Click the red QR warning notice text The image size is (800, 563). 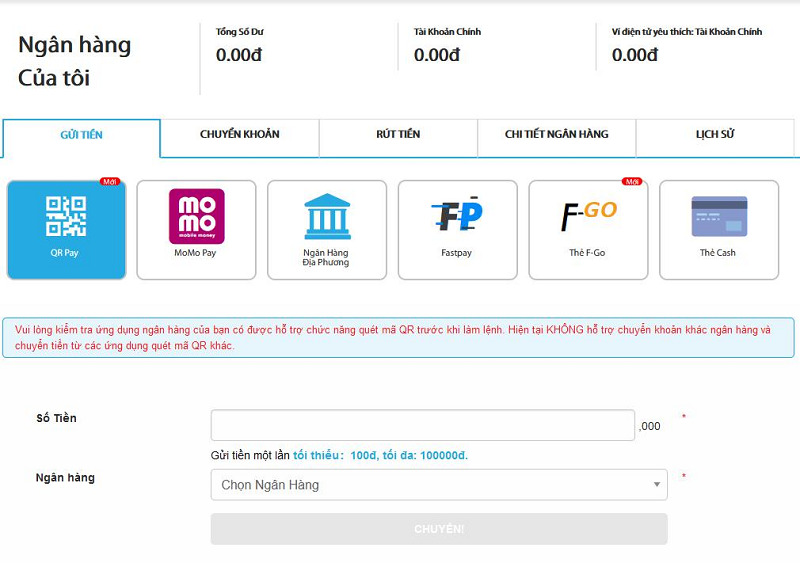pos(398,338)
